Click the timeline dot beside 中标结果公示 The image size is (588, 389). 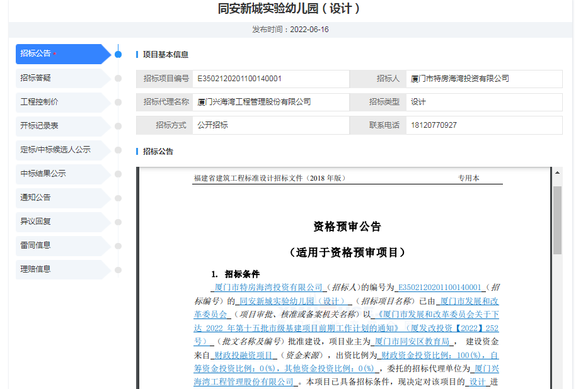click(118, 174)
